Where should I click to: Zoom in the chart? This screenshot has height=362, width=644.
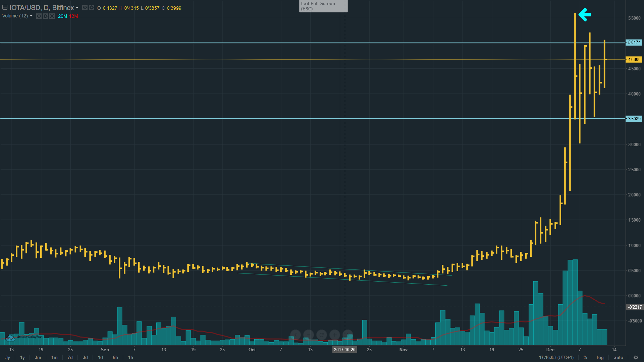coord(334,335)
